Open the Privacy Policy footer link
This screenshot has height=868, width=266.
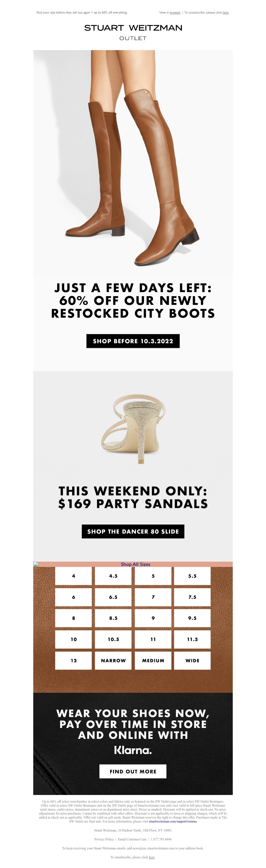coord(104,839)
